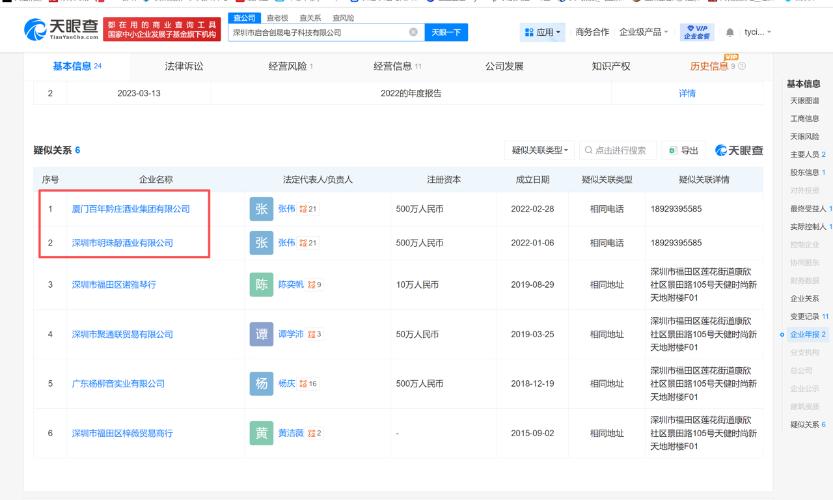Click the 谭 avatar for 谭学沛
This screenshot has width=833, height=500.
click(261, 334)
